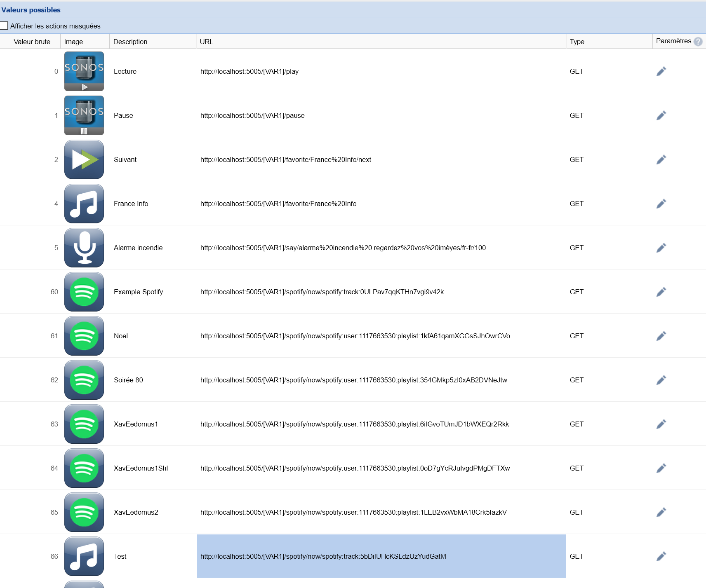The height and width of the screenshot is (588, 706).
Task: Select the music note image for France Info
Action: (x=84, y=204)
